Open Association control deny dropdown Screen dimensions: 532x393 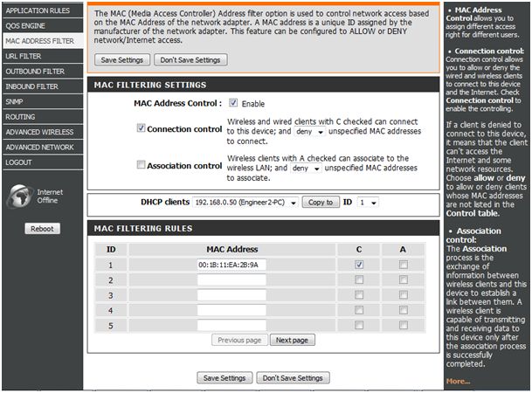[x=306, y=169]
